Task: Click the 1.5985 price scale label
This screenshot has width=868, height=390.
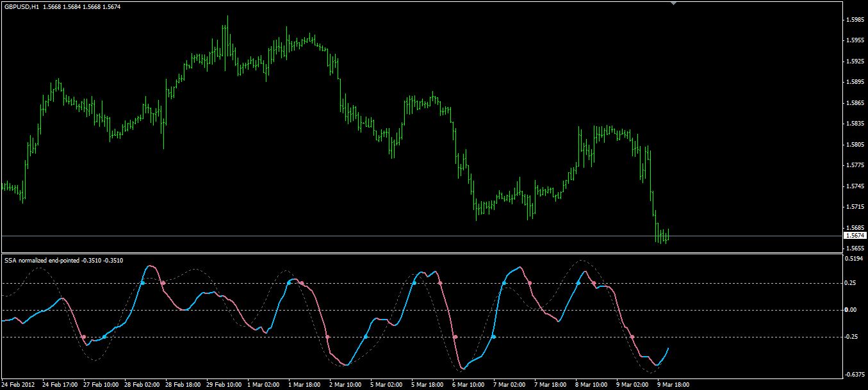Action: click(x=856, y=20)
